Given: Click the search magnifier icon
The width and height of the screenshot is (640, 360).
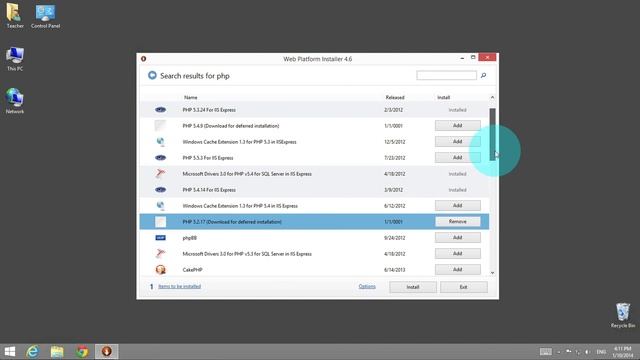Looking at the screenshot, I should (x=483, y=76).
